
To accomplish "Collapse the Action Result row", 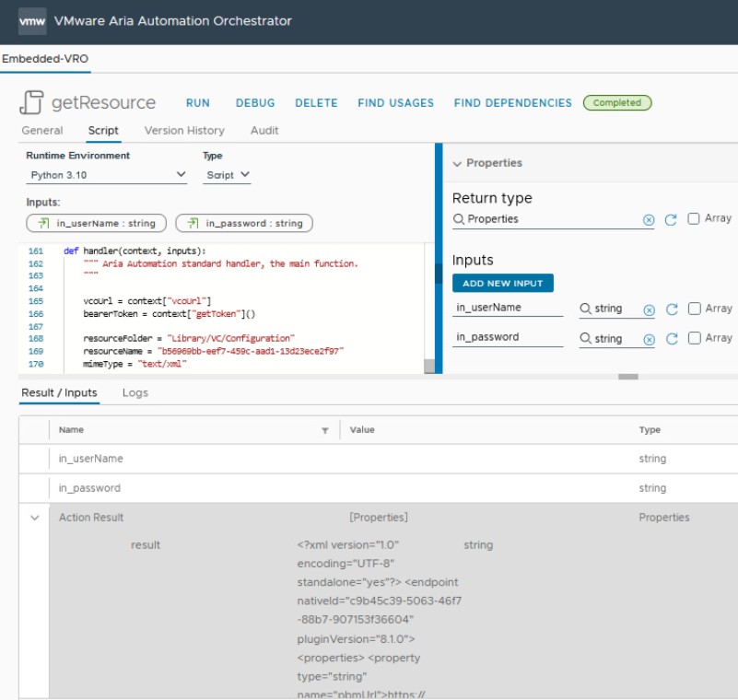I will coord(34,518).
